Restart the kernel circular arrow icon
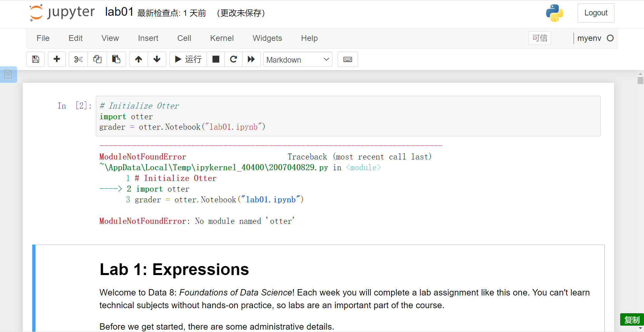This screenshot has height=332, width=644. click(x=233, y=59)
